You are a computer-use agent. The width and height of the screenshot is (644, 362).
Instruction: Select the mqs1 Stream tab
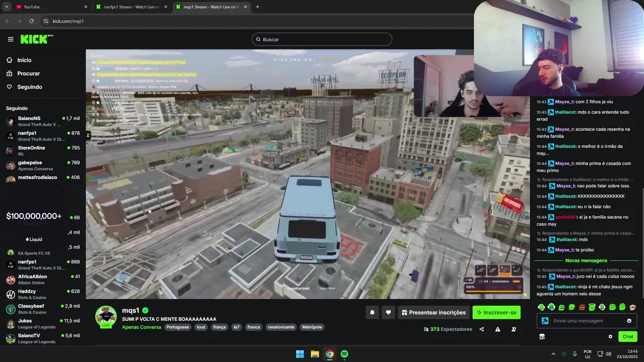click(211, 7)
